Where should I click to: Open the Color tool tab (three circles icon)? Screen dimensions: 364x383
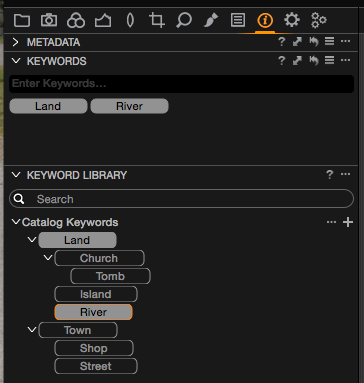coord(76,20)
